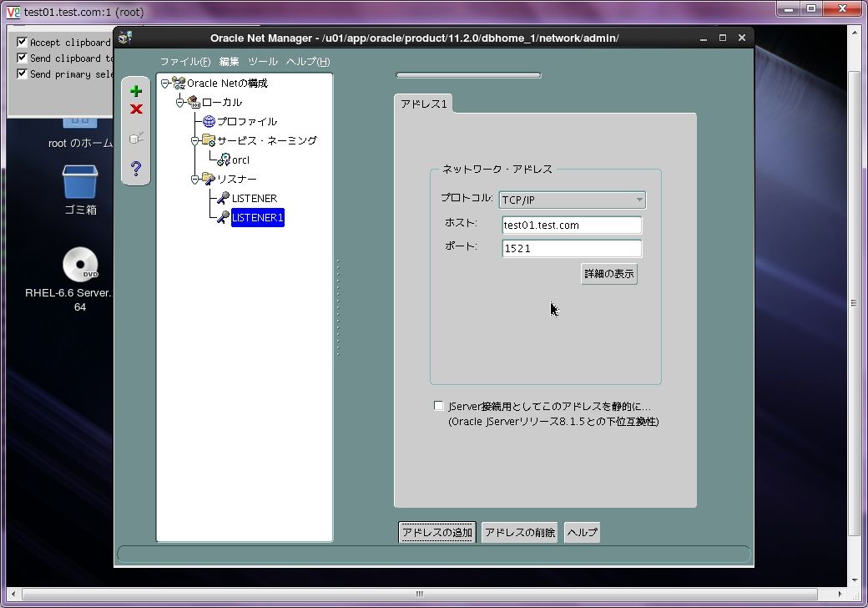Toggle Send clipboard checkbox
The height and width of the screenshot is (608, 868).
pyautogui.click(x=23, y=58)
